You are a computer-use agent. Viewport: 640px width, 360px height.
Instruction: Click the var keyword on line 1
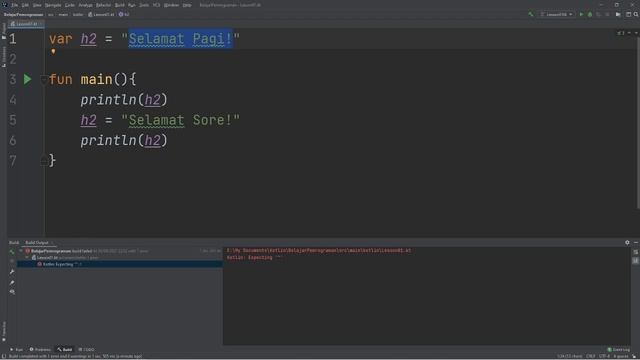point(60,39)
